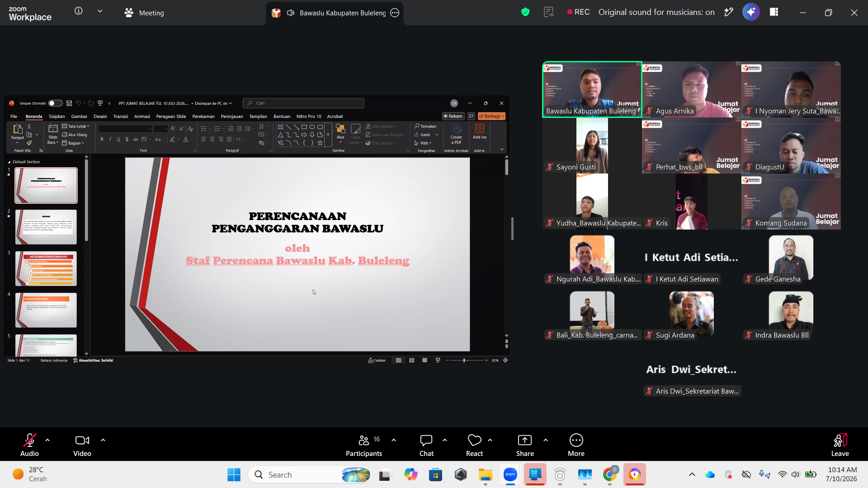Switch to the Meeting tab
The height and width of the screenshot is (488, 868).
tap(144, 13)
